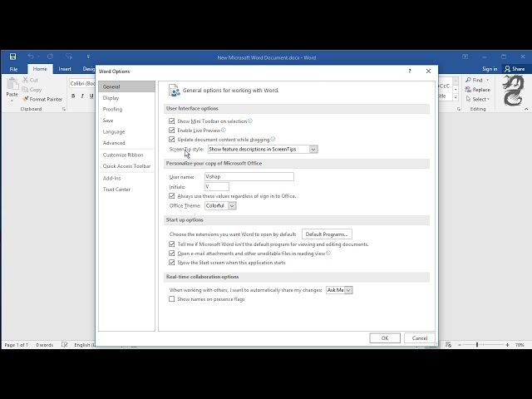This screenshot has height=399, width=532.
Task: Click the Save icon in Quick Access Toolbar
Action: tap(13, 57)
